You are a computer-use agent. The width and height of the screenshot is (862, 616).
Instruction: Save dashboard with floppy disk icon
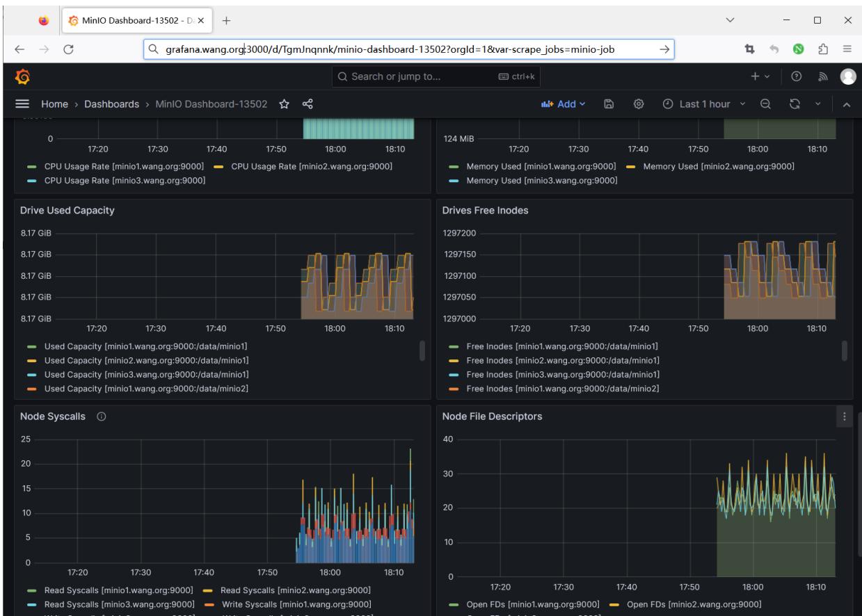point(607,104)
